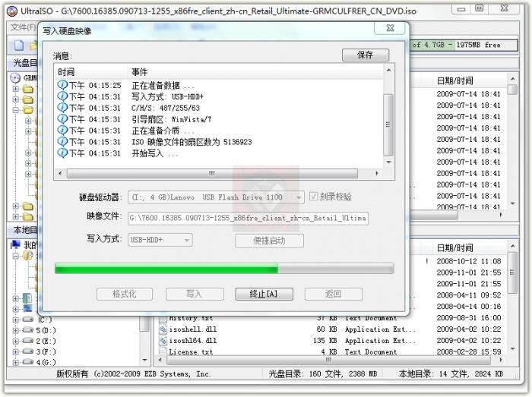Viewport: 532px width, 397px height.
Task: Click message list scroll-left arrow
Action: (60, 173)
